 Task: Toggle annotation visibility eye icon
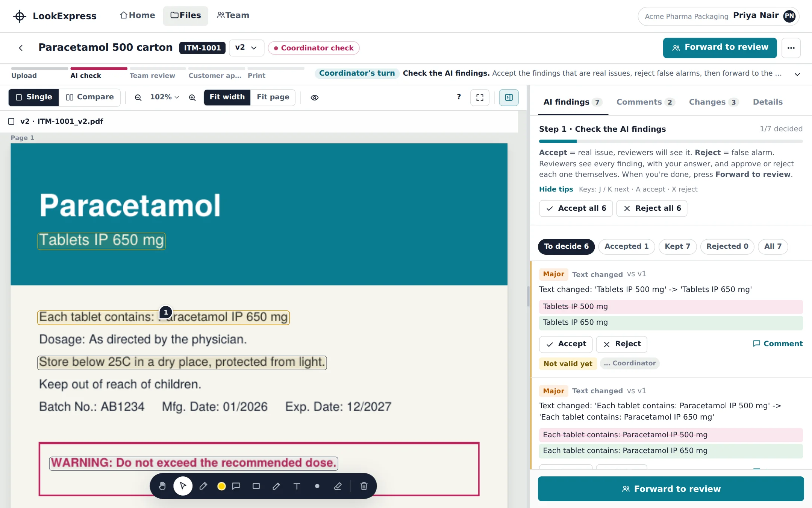(314, 97)
